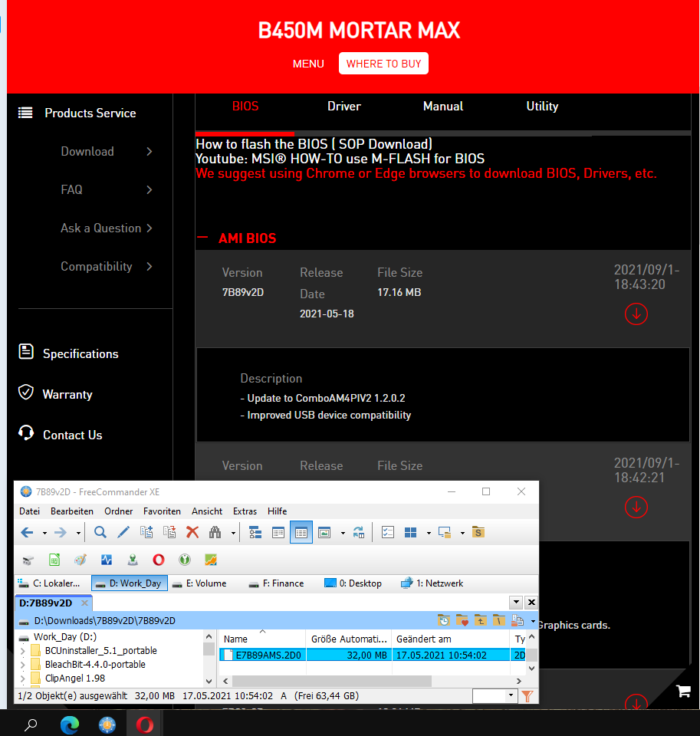Select the file E7B89AMS.2D0

point(268,655)
